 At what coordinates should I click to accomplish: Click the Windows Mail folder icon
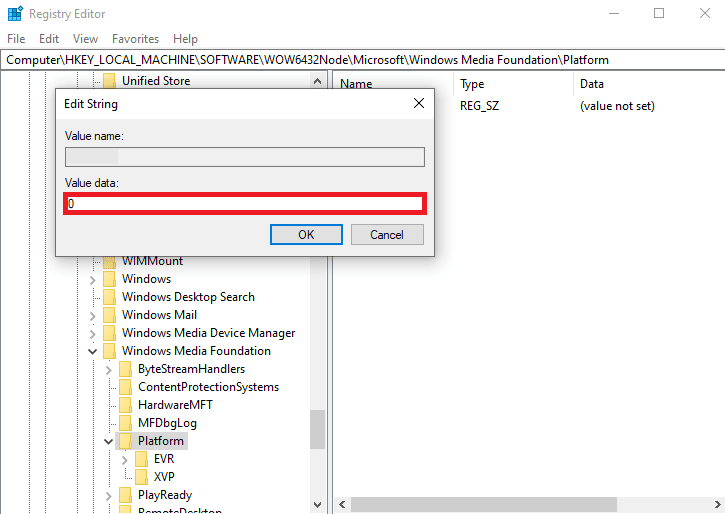pyautogui.click(x=109, y=315)
